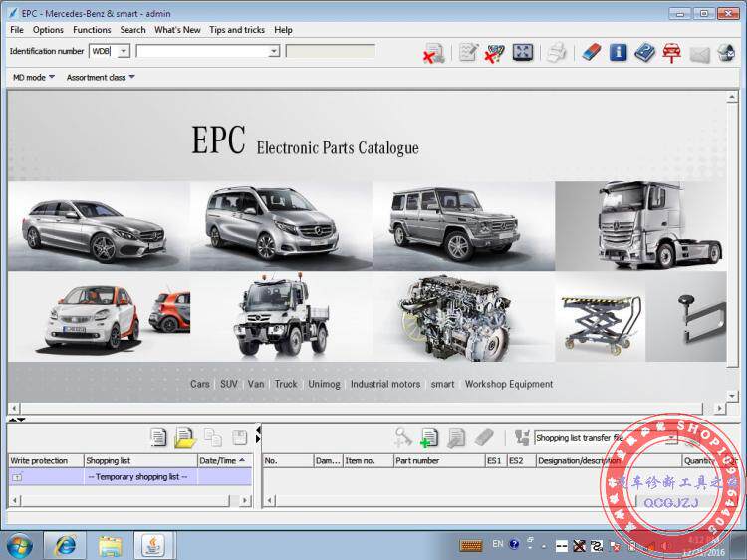The height and width of the screenshot is (560, 747).
Task: Open the Shopping list transfer file dropdown
Action: 671,438
